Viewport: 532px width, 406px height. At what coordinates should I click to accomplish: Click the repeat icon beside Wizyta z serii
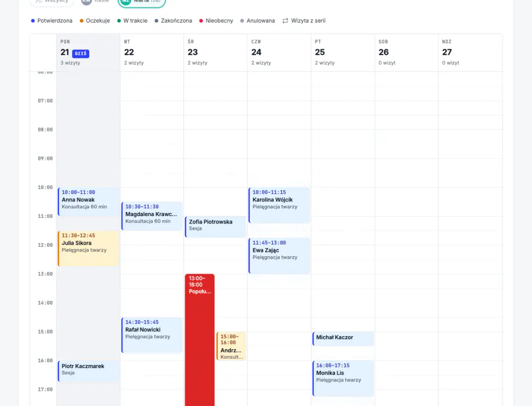pyautogui.click(x=285, y=21)
